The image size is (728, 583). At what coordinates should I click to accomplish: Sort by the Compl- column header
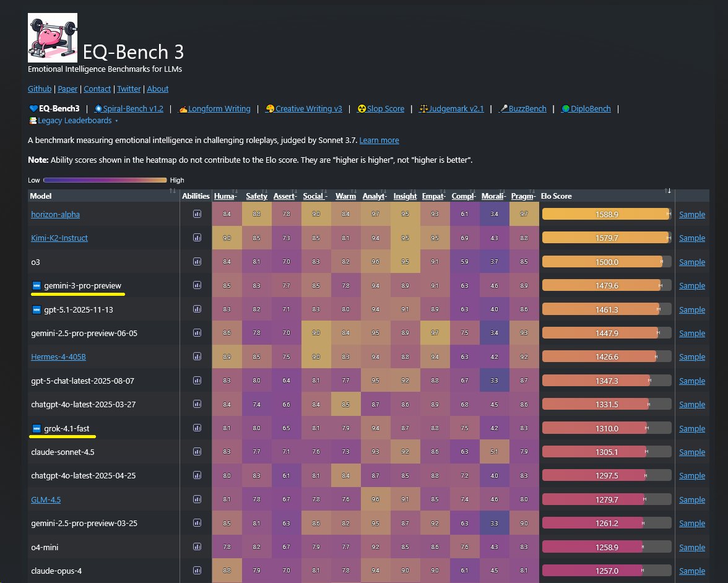coord(464,196)
